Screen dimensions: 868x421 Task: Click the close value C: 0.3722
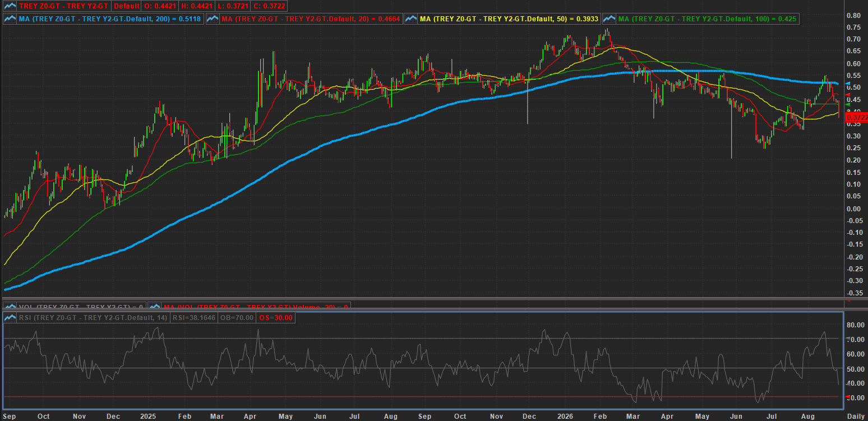[270, 7]
